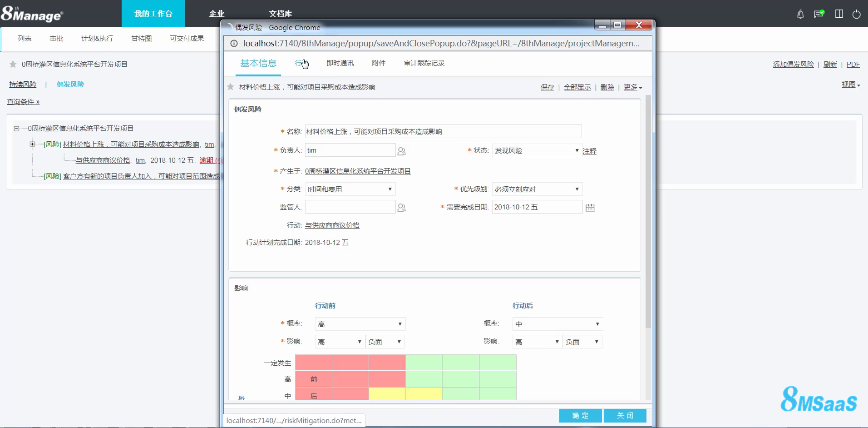Viewport: 868px width, 428px height.
Task: Click the 需要完成日期 date field
Action: (537, 207)
